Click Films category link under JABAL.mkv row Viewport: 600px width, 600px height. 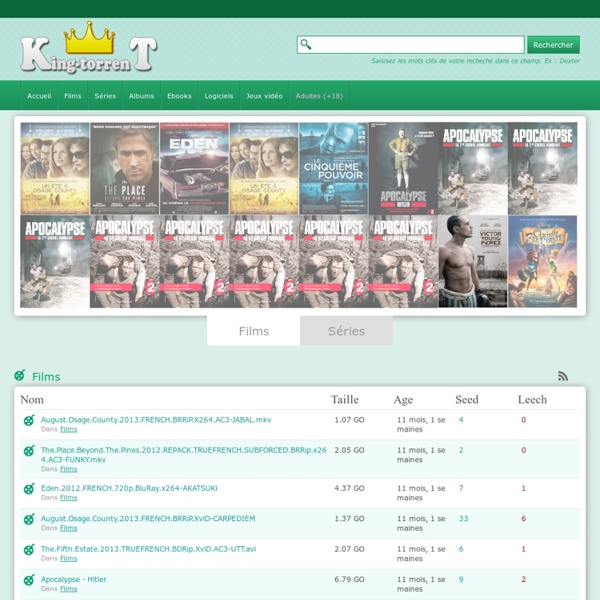68,429
